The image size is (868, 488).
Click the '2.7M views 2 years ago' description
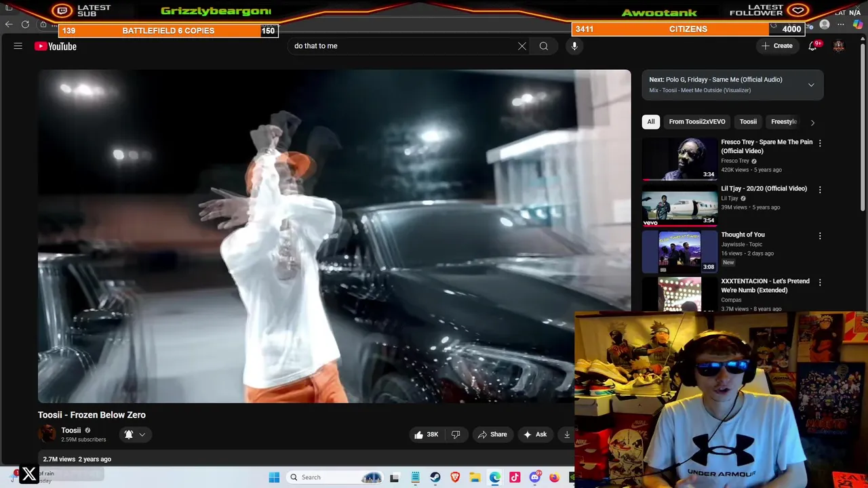(77, 459)
